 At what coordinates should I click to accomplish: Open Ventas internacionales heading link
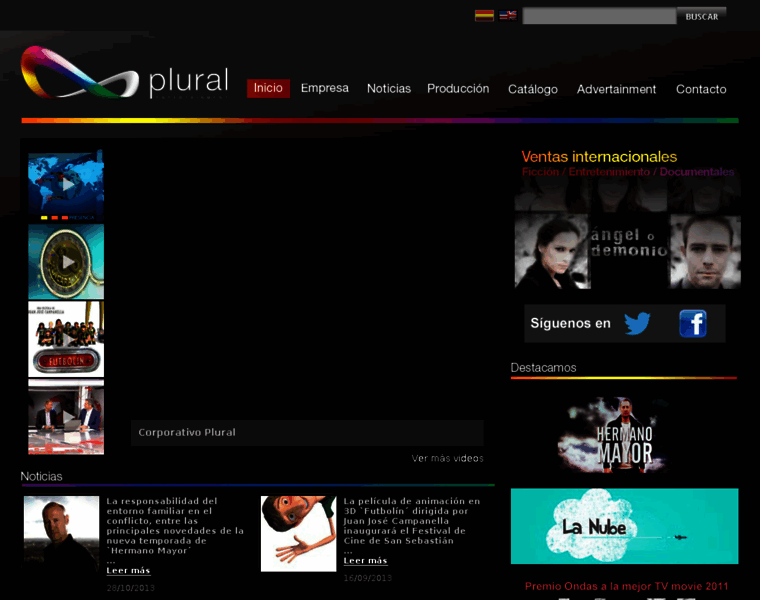click(x=599, y=157)
